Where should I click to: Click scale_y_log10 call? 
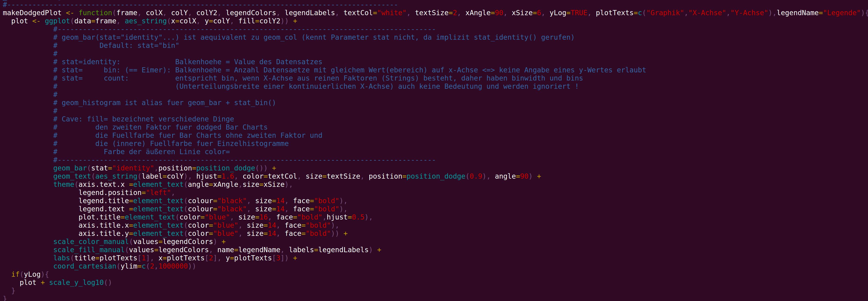pos(76,283)
